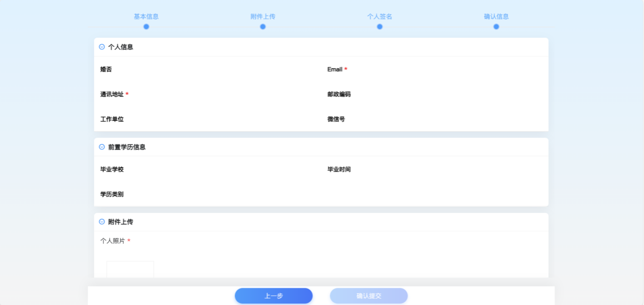Click the step dot under 基本信息
The image size is (644, 305).
coord(146,26)
